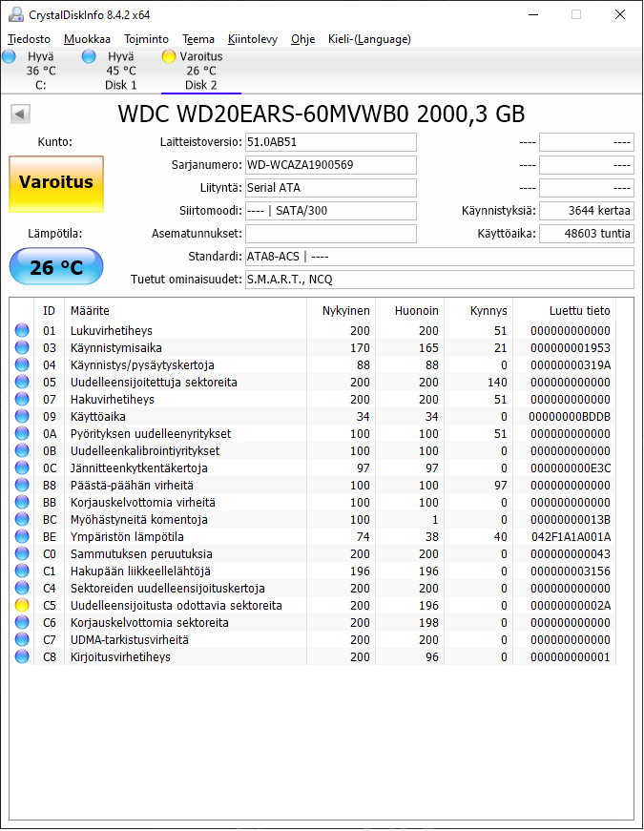
Task: Click the yellow status orb for Disk 2
Action: (169, 56)
